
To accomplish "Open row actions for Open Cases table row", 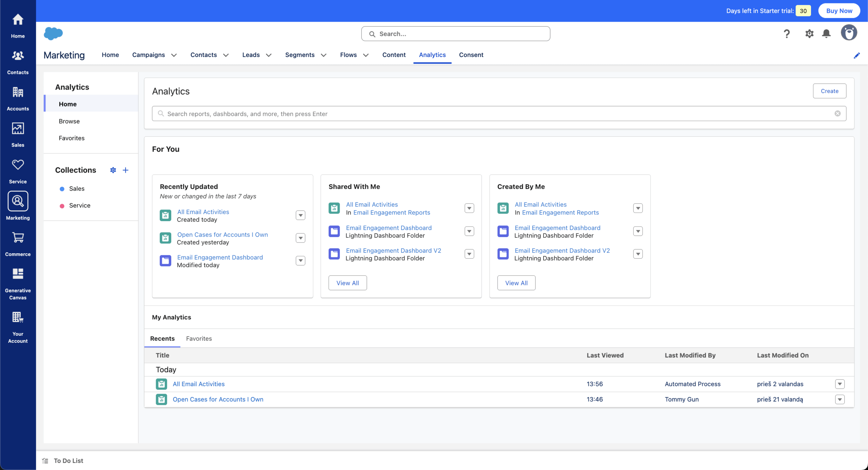I will click(840, 399).
